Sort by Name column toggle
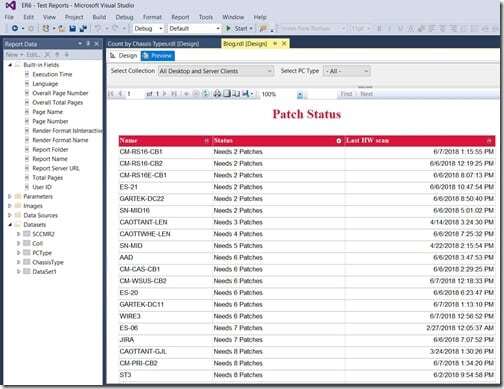 coord(206,141)
